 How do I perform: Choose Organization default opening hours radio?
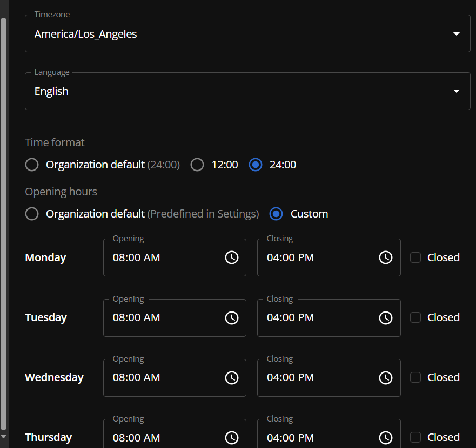tap(32, 214)
